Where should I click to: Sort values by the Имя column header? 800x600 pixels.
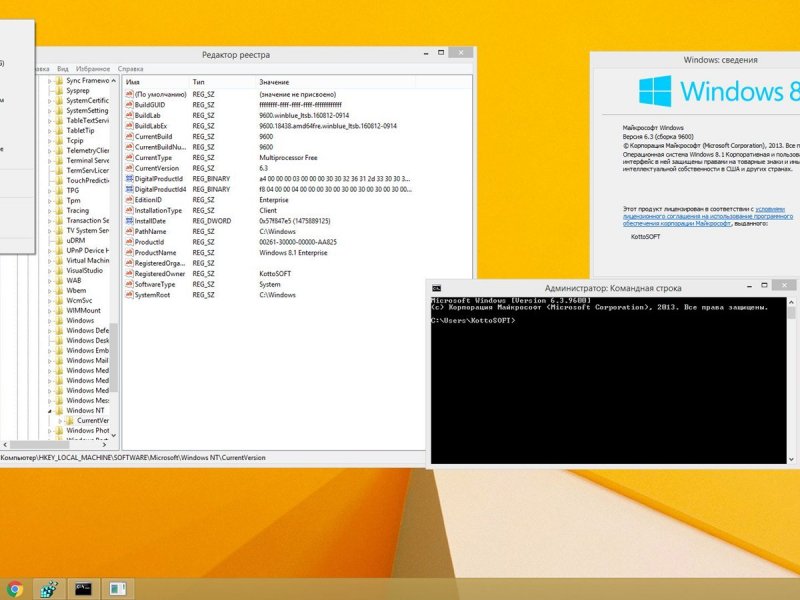[156, 82]
